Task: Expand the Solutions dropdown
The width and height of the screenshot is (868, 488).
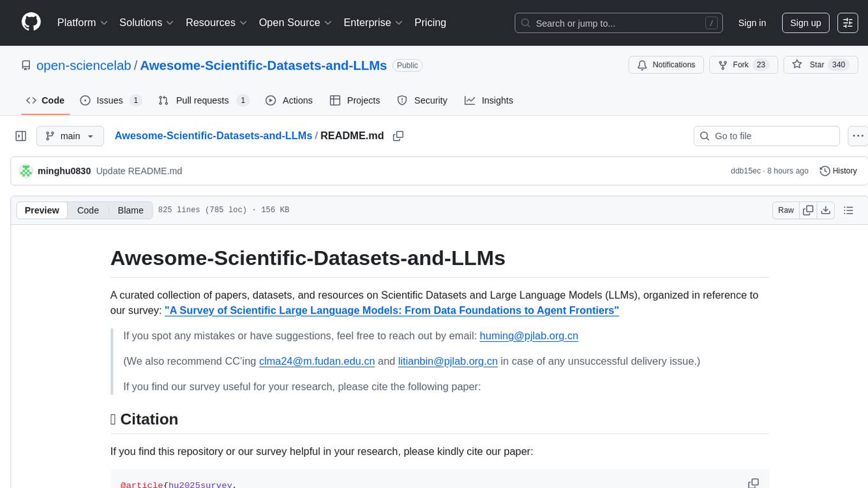Action: [x=147, y=22]
